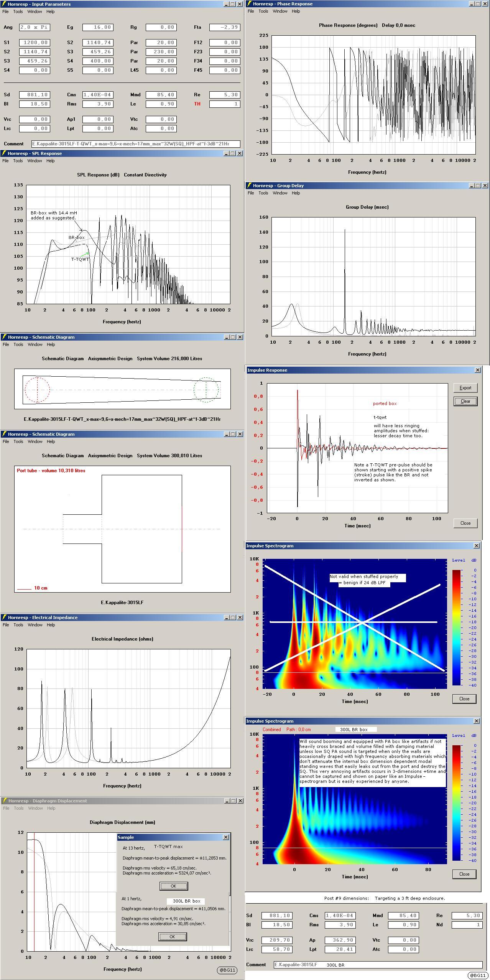Open Window menu in upper Schematic Diagram window
Image resolution: width=490 pixels, height=980 pixels.
tap(35, 344)
